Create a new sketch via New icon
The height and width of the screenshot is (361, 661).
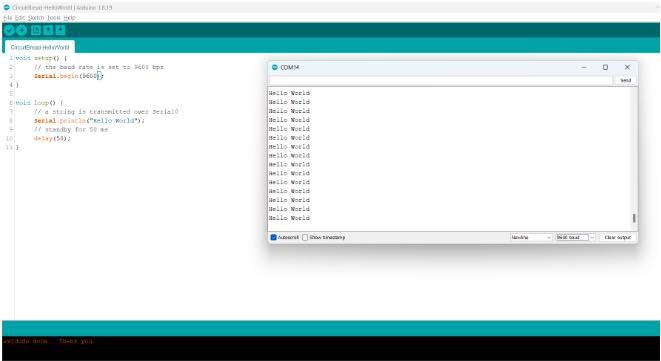click(x=36, y=30)
